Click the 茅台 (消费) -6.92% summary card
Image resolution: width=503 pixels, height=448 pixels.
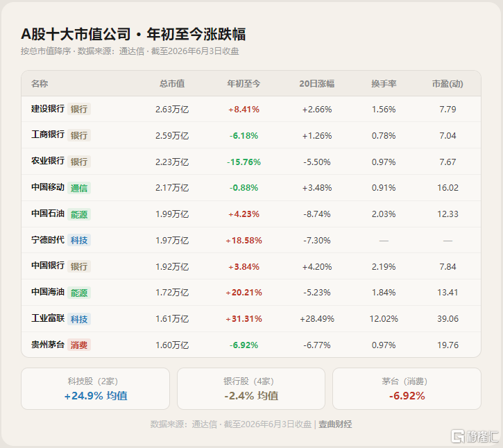407,388
